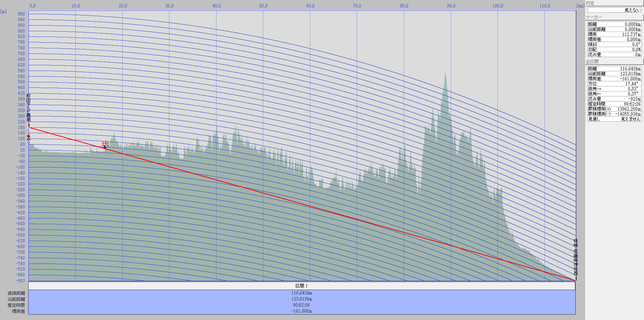Click the 秋田テレビ親局 start pin marker
Image resolution: width=644 pixels, height=320 pixels.
29,125
